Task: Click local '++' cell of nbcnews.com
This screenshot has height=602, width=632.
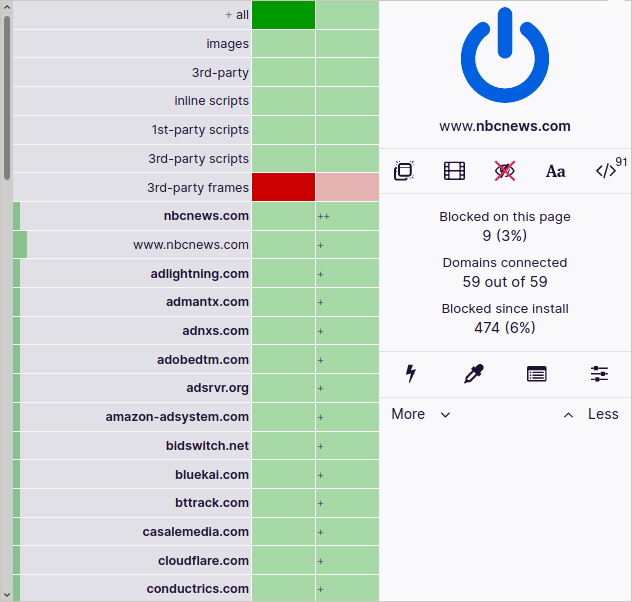Action: (x=347, y=216)
